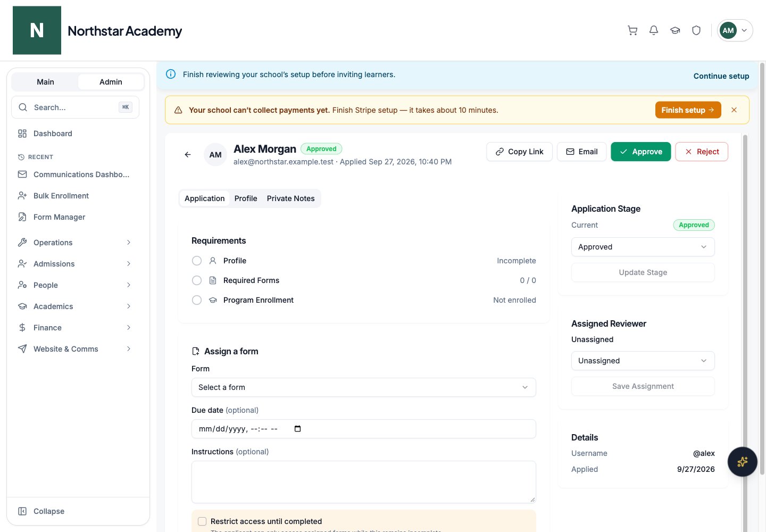Viewport: 766px width, 532px height.
Task: Toggle the Profile requirement circle
Action: click(197, 261)
